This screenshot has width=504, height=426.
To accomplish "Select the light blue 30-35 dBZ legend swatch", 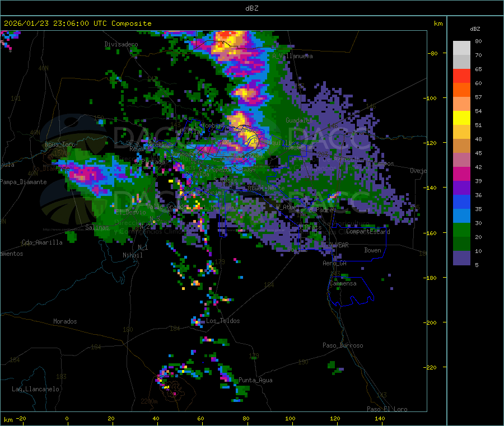I will pyautogui.click(x=461, y=216).
